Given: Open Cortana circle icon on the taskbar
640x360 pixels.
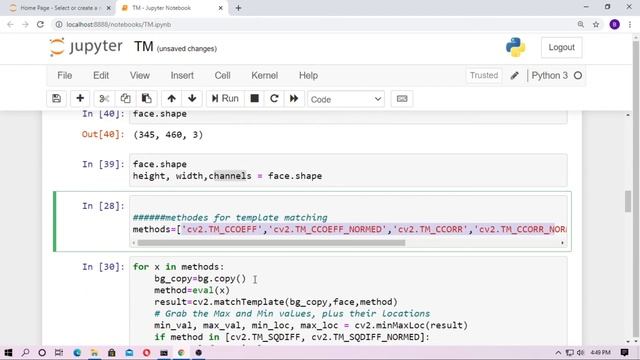Looking at the screenshot, I should pyautogui.click(x=42, y=353).
